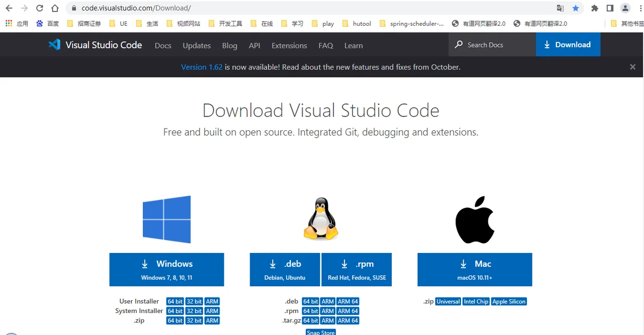
Task: Open the Learn navigation item
Action: click(x=354, y=46)
